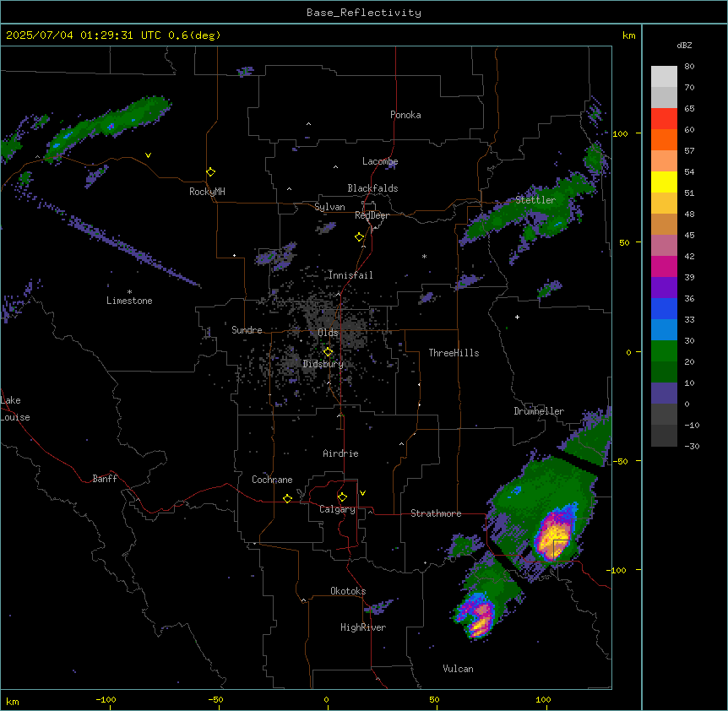
Task: Click the Banff town label
Action: pyautogui.click(x=105, y=479)
